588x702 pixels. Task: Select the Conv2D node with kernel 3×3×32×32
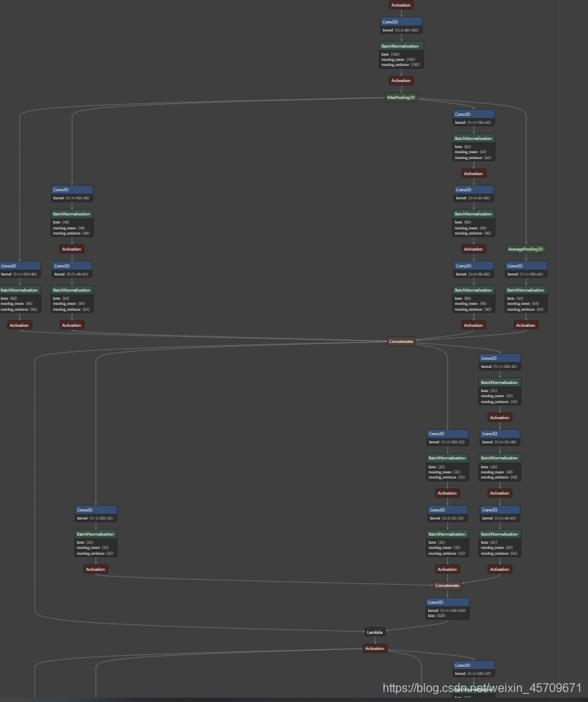(447, 514)
